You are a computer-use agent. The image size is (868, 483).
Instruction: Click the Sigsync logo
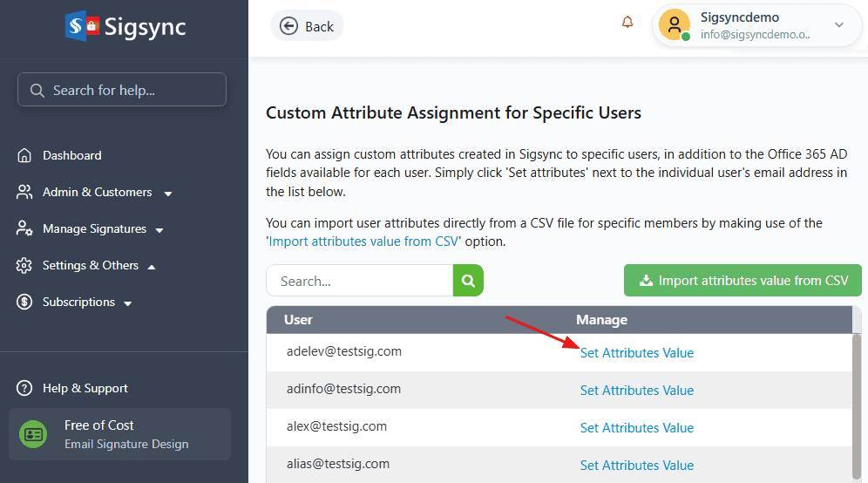pyautogui.click(x=125, y=26)
